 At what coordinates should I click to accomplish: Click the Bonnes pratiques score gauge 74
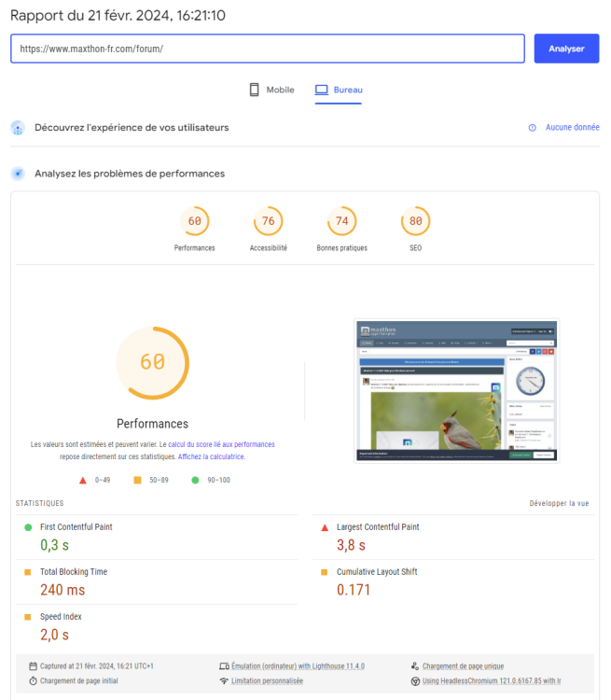tap(341, 222)
